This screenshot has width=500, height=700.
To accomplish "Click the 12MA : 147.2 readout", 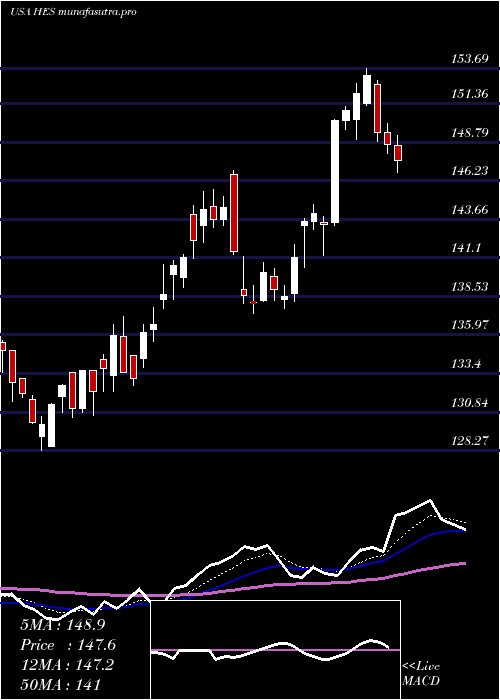I will coord(67,665).
